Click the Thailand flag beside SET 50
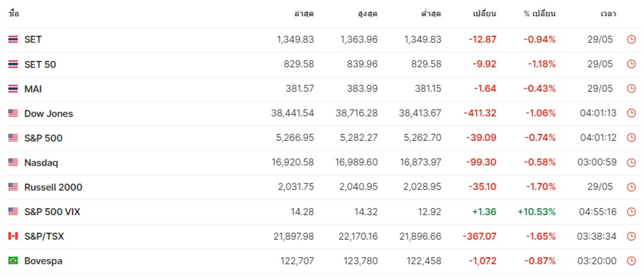The height and width of the screenshot is (280, 644). 13,64
